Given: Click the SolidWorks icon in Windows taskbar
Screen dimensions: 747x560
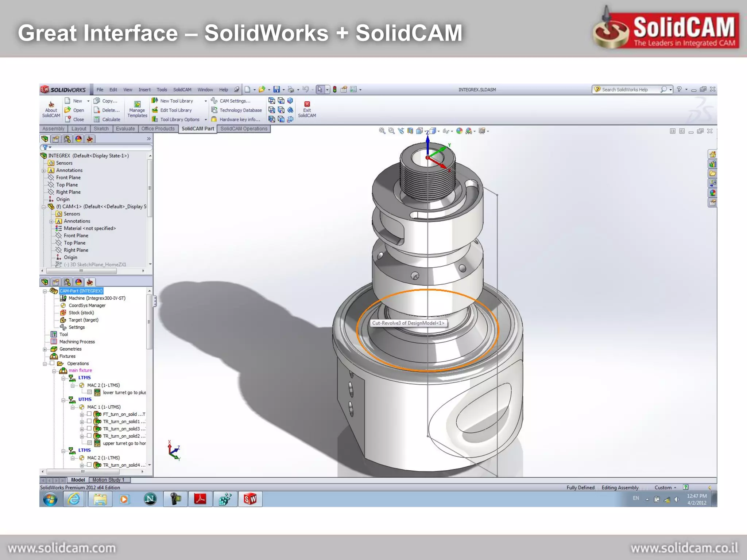Looking at the screenshot, I should point(250,499).
